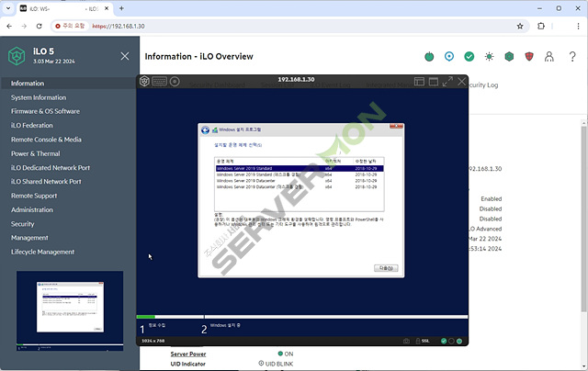Viewport: 588px width, 371px height.
Task: Switch console to docked layout icon
Action: [419, 82]
